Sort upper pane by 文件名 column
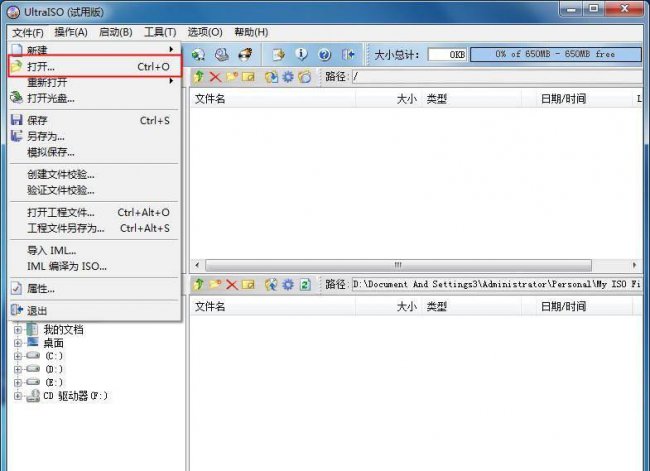This screenshot has width=650, height=471. (x=273, y=99)
